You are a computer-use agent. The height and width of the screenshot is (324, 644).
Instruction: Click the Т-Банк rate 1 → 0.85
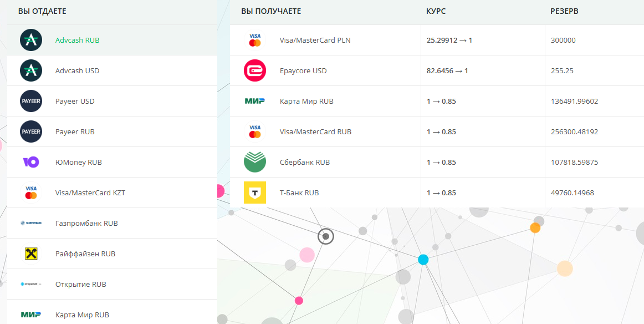(x=441, y=193)
